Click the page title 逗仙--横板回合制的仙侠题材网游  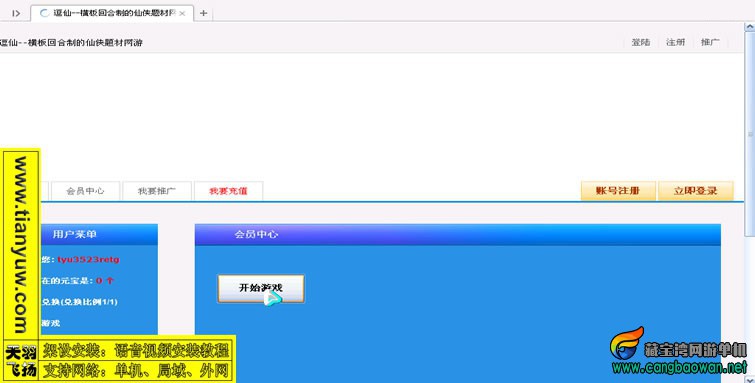click(x=71, y=42)
